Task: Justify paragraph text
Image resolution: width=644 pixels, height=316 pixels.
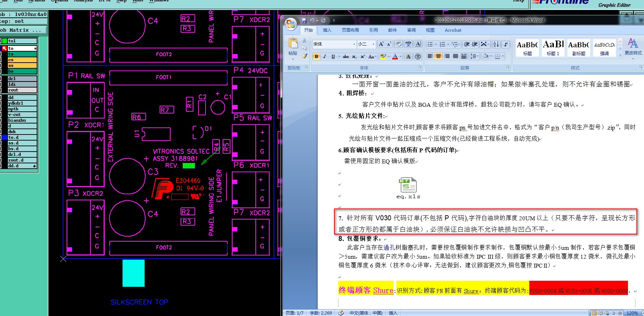Action: pos(456,56)
